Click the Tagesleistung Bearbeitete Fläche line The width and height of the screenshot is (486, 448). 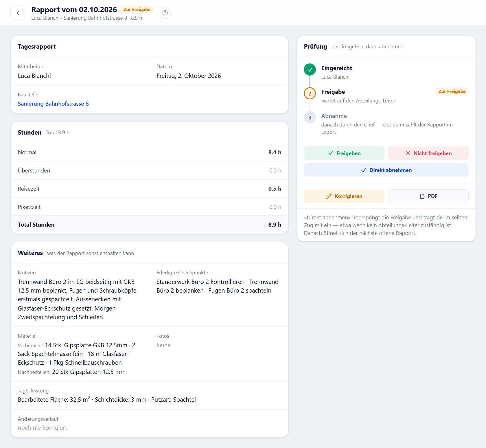click(107, 400)
